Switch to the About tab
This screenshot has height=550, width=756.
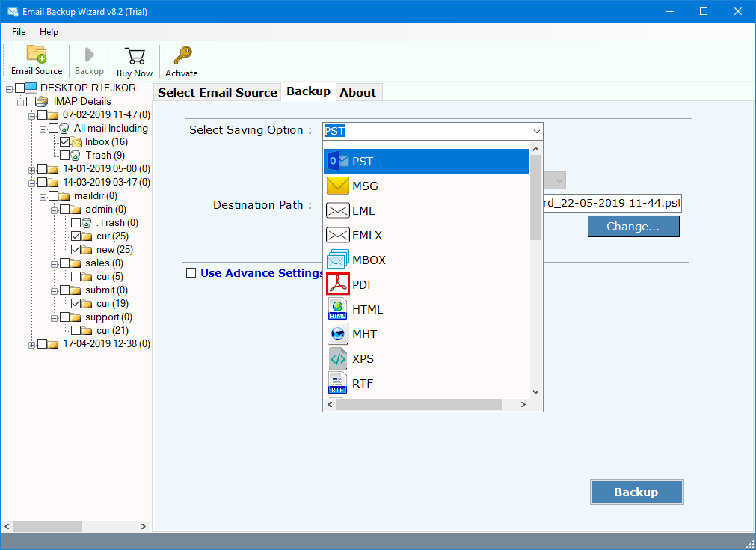(x=357, y=92)
